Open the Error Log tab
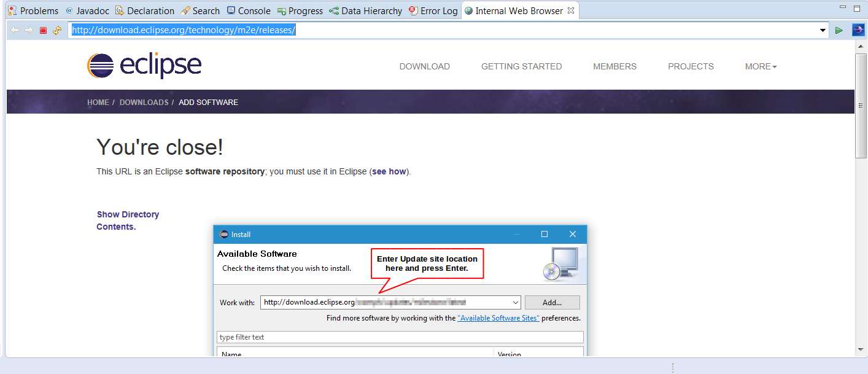 [433, 10]
